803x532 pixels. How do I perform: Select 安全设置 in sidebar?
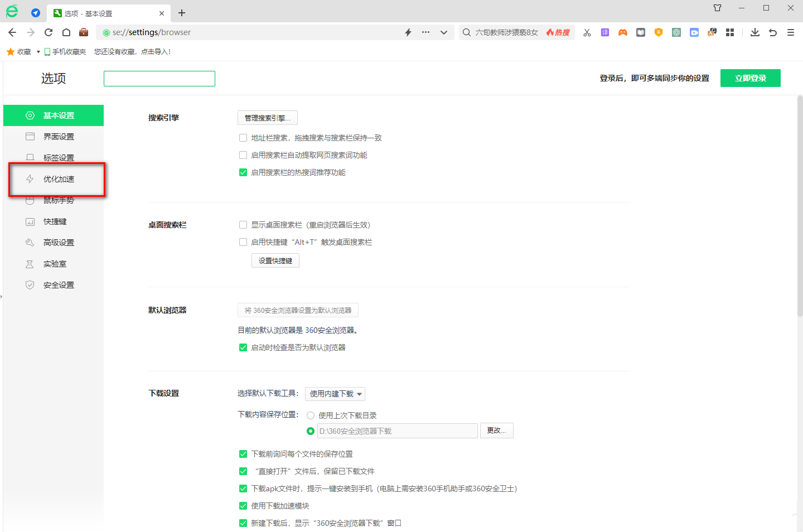pos(54,285)
